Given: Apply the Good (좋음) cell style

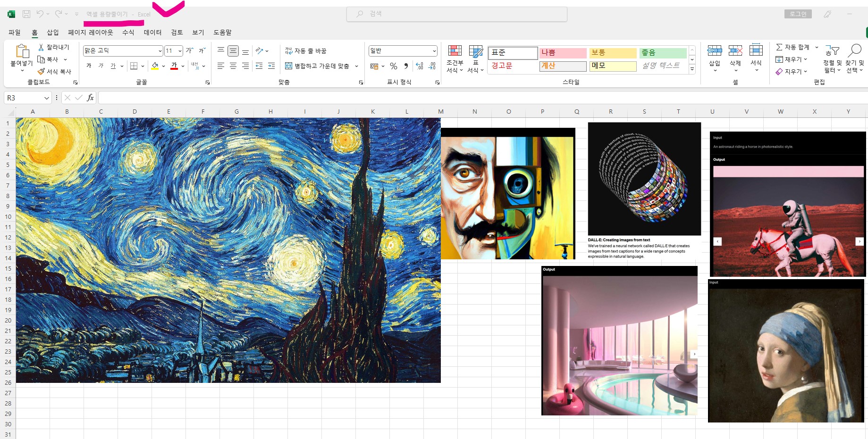Looking at the screenshot, I should 663,53.
